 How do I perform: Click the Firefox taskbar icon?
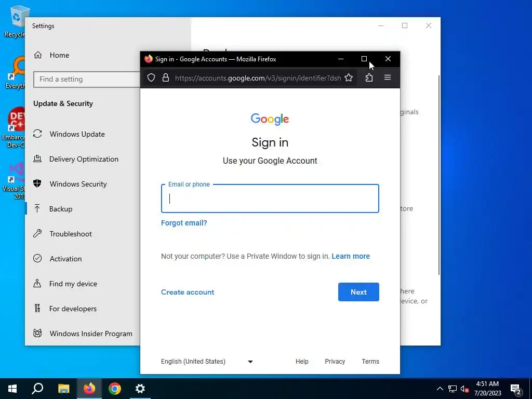point(89,389)
